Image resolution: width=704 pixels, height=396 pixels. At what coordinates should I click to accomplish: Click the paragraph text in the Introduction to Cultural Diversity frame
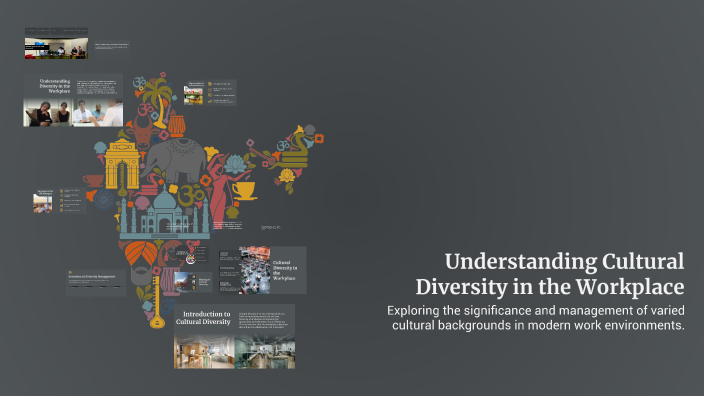[x=263, y=320]
